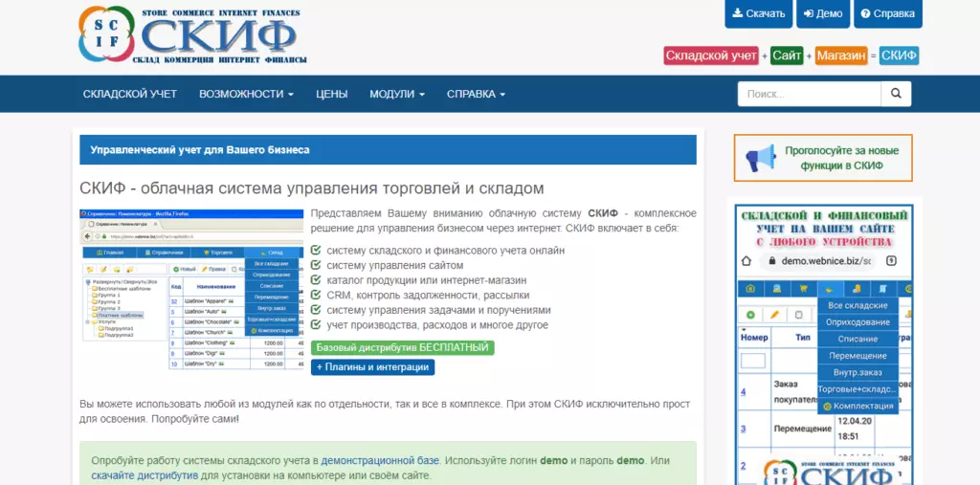Expand the МОДУЛИ dropdown menu
This screenshot has height=485, width=980.
[397, 94]
